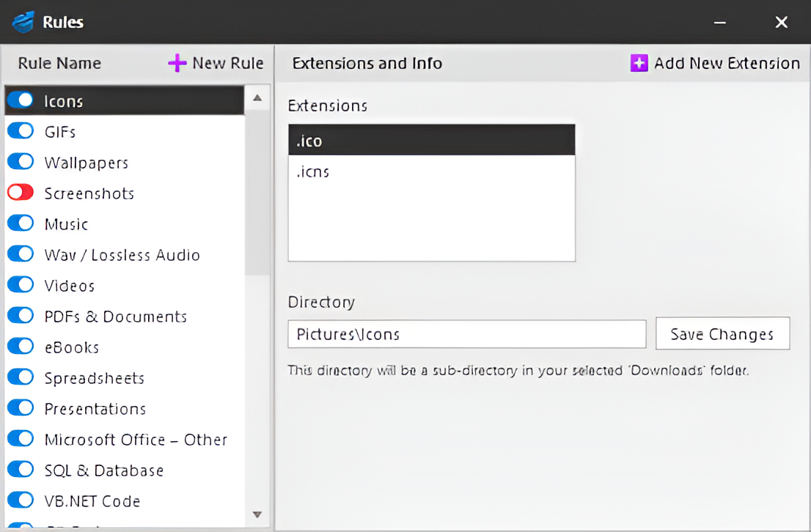Select PDFs & Documents rule name

115,317
